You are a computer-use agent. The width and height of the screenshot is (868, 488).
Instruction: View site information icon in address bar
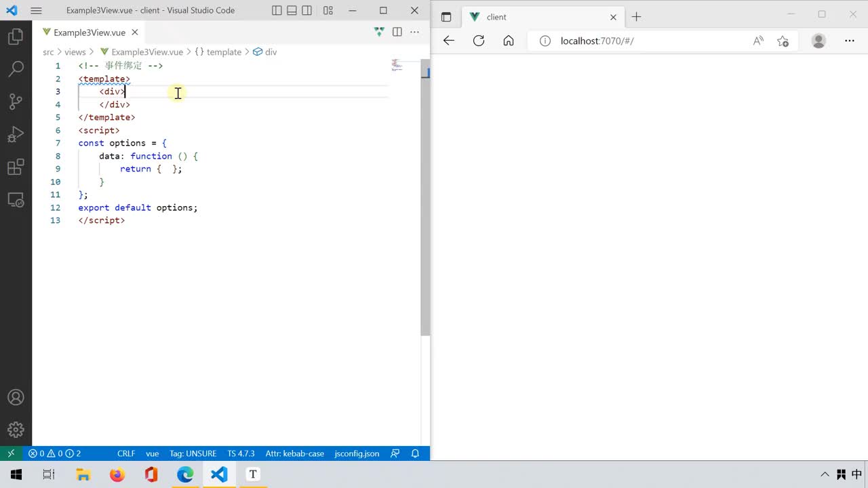pos(545,41)
